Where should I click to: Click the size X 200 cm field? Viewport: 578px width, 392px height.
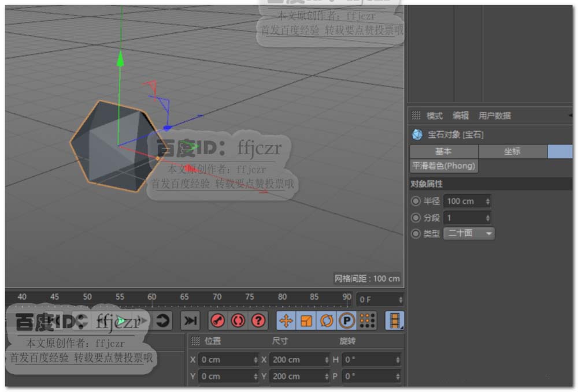coord(299,360)
